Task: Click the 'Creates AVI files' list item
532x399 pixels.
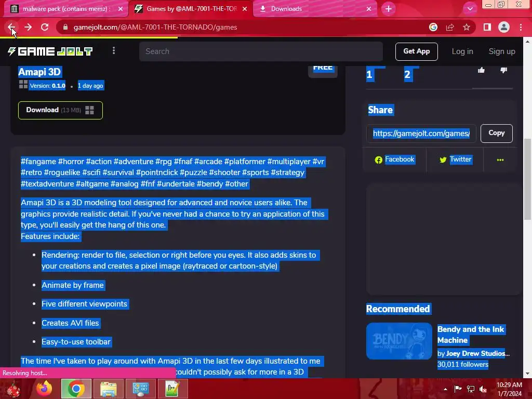Action: click(70, 323)
